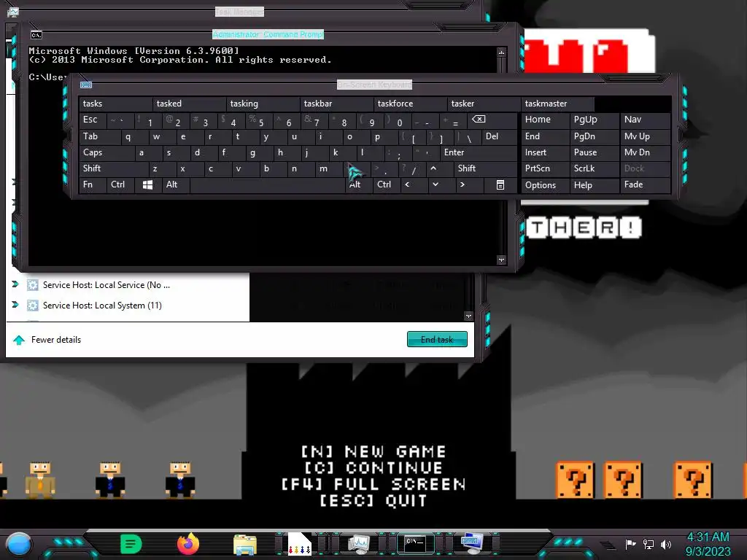
Task: Toggle the left Ctrl key
Action: click(120, 184)
